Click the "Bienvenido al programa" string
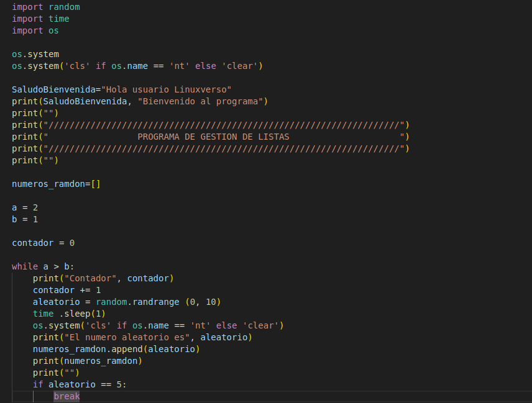This screenshot has width=532, height=403. tap(203, 101)
